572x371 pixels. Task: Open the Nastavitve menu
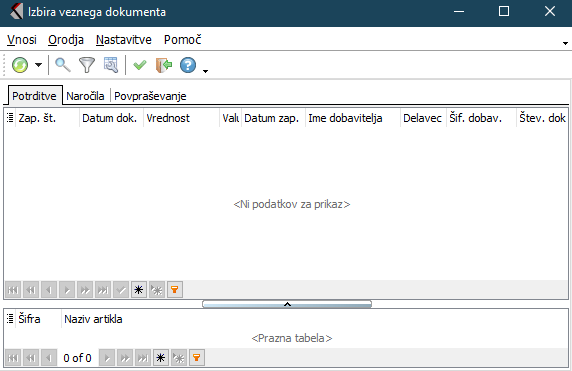[x=124, y=39]
